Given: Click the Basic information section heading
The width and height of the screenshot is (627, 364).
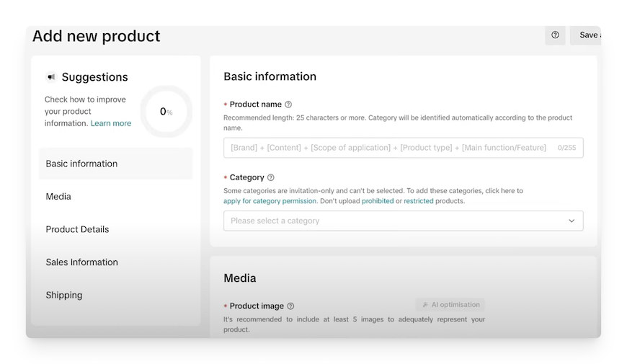Looking at the screenshot, I should coord(270,76).
